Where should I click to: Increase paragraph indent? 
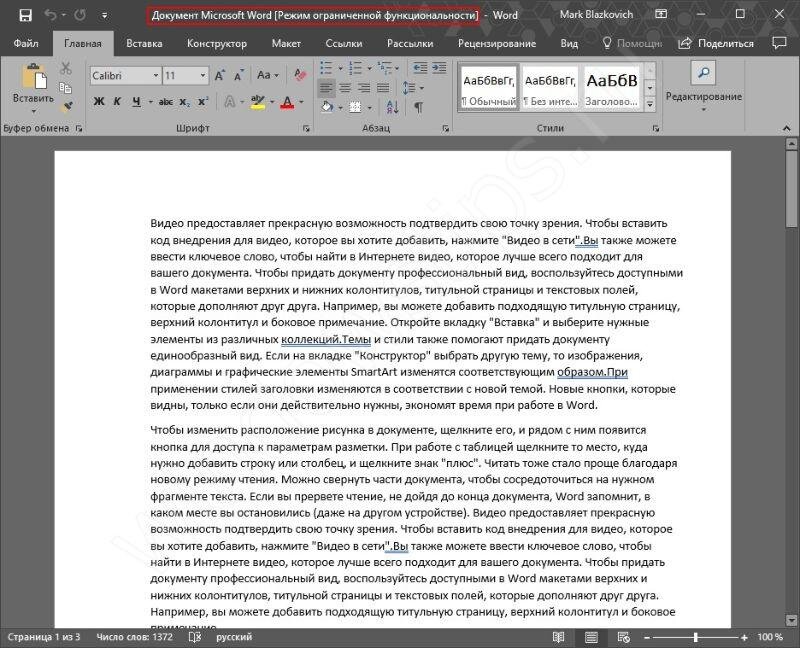pyautogui.click(x=439, y=67)
